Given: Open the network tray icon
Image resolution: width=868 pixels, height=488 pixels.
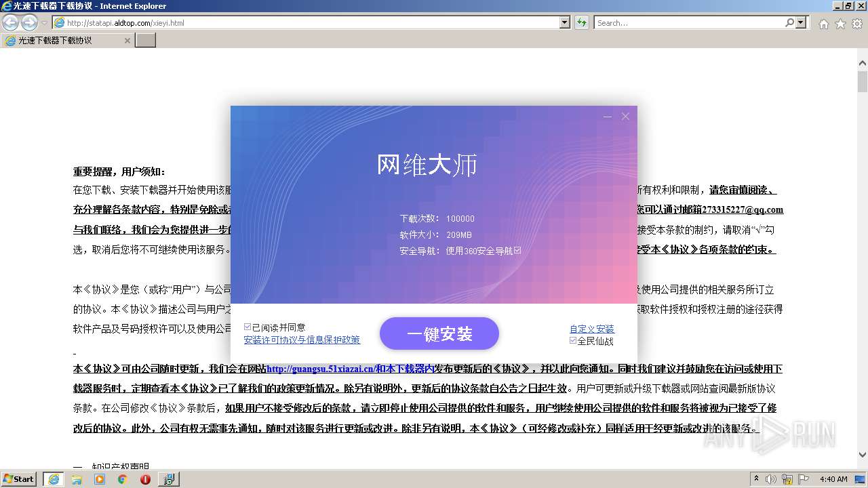Looking at the screenshot, I should (788, 479).
